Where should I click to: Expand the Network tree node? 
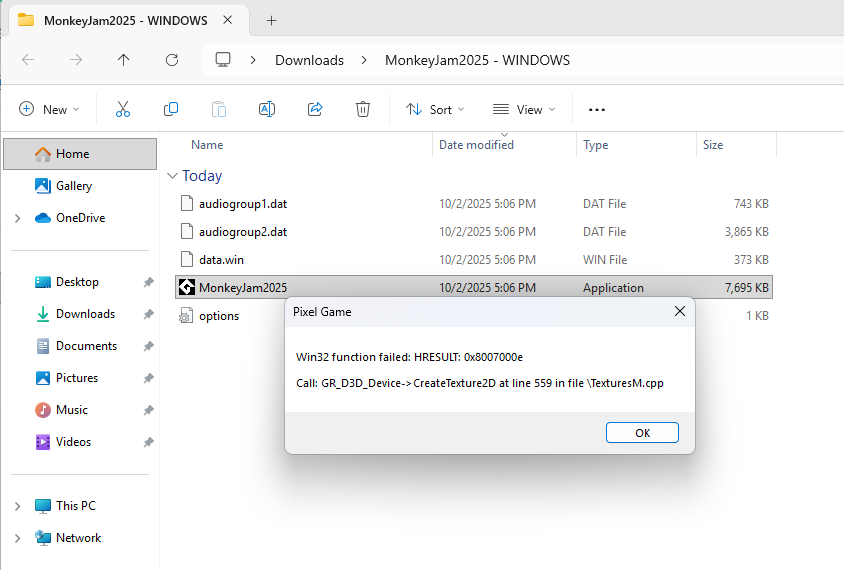click(18, 538)
